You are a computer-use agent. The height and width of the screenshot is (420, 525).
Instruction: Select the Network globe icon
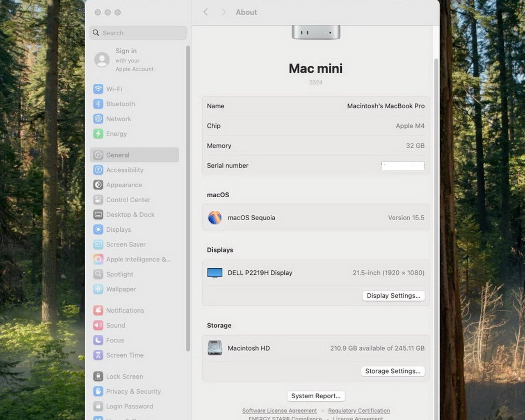tap(98, 119)
